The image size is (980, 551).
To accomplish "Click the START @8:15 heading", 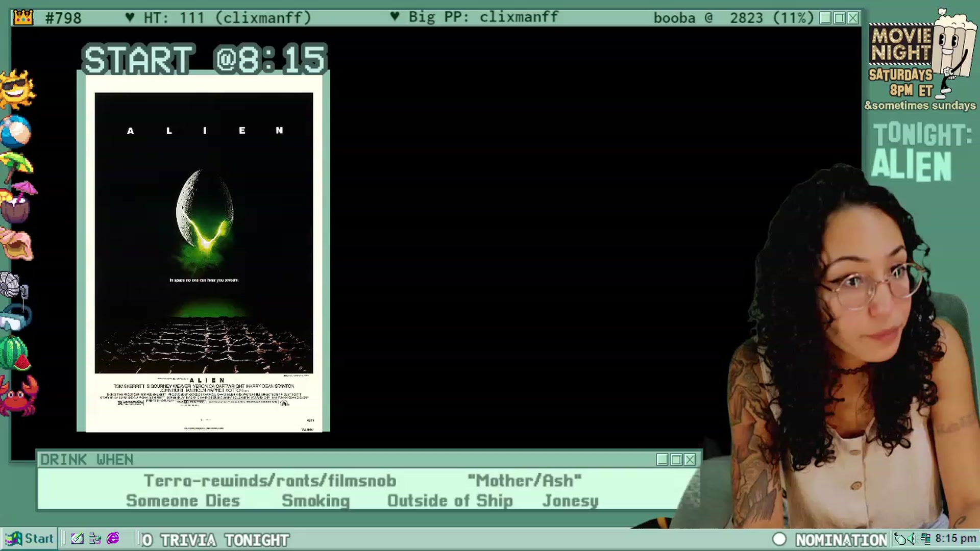I will (x=204, y=60).
